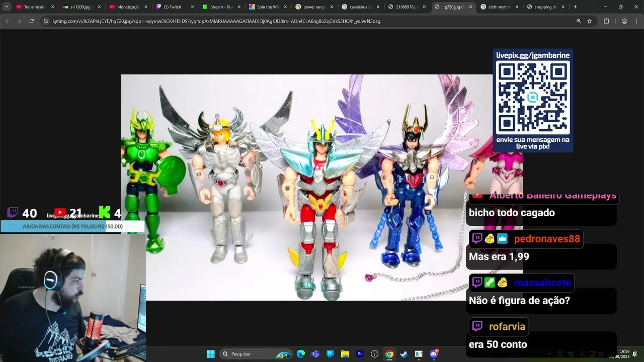Click the hq720 action figures image
Image resolution: width=644 pixels, height=362 pixels.
tap(321, 188)
